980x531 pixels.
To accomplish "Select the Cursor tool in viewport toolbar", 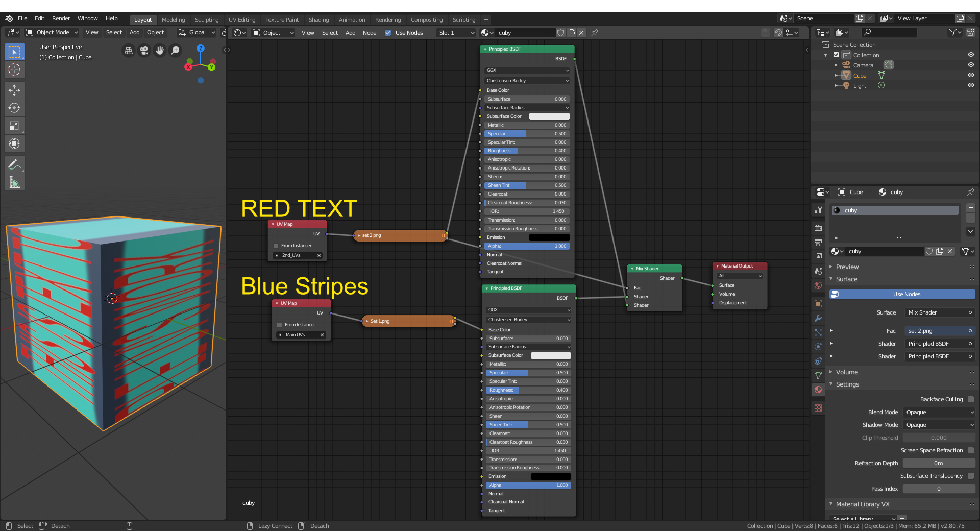I will [x=14, y=69].
